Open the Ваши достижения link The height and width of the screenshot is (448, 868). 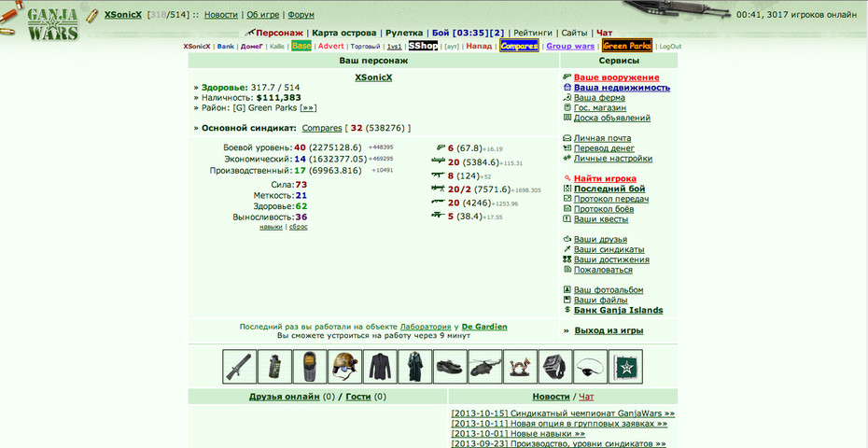(611, 259)
